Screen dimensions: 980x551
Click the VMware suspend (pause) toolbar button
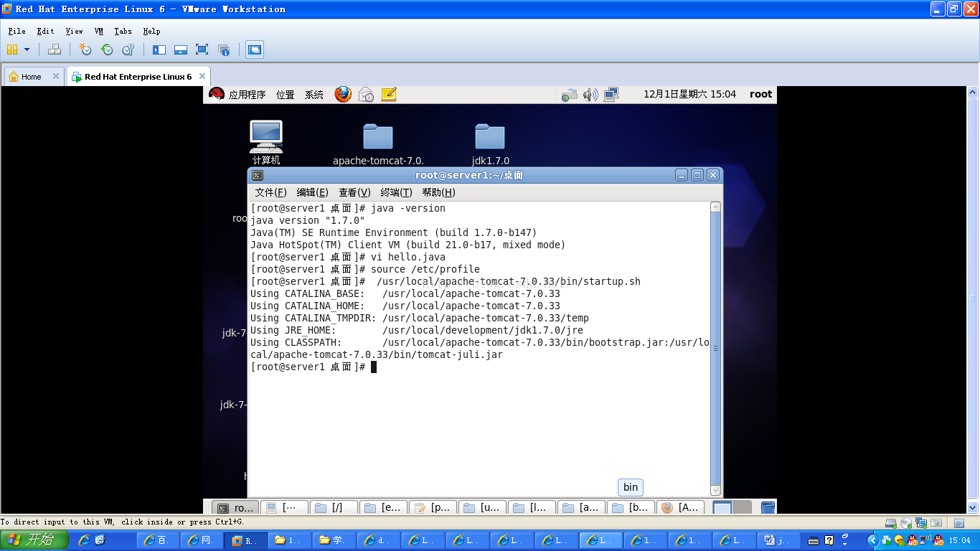(x=12, y=50)
